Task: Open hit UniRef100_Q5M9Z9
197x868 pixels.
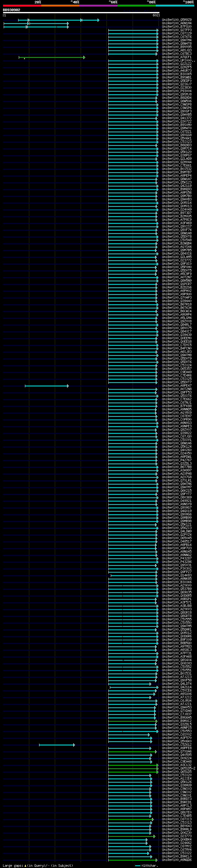Action: coord(177,20)
